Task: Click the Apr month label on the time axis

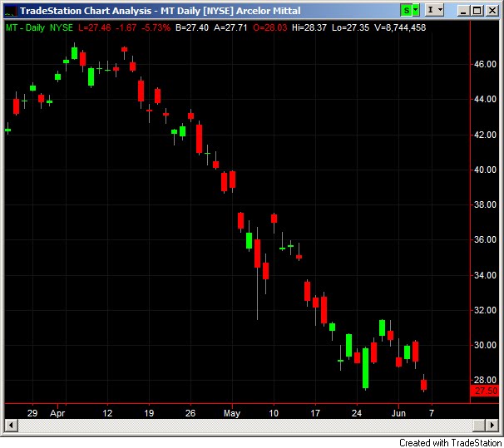Action: [57, 413]
